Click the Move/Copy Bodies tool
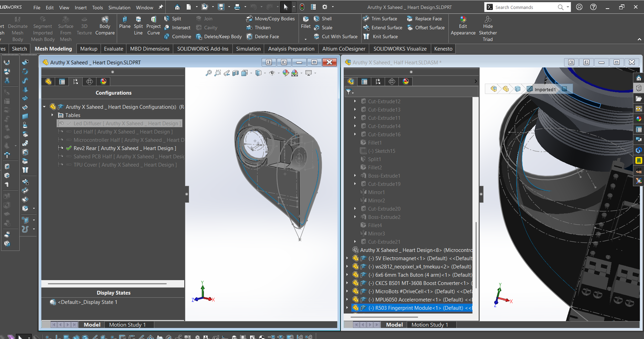 [x=271, y=19]
